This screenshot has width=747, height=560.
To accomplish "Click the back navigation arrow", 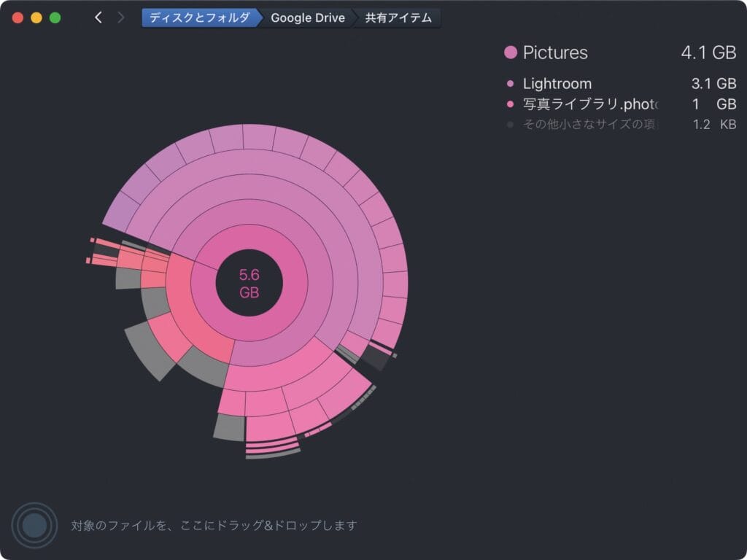I will click(x=98, y=17).
